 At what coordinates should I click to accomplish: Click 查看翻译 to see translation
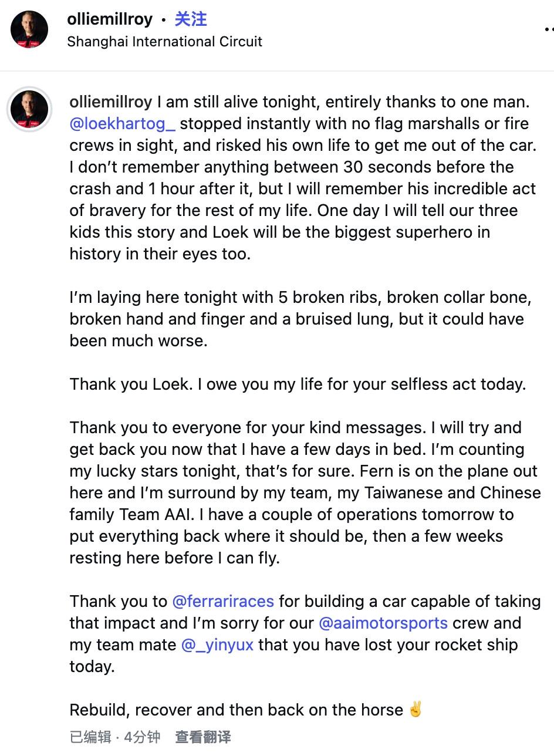(203, 737)
